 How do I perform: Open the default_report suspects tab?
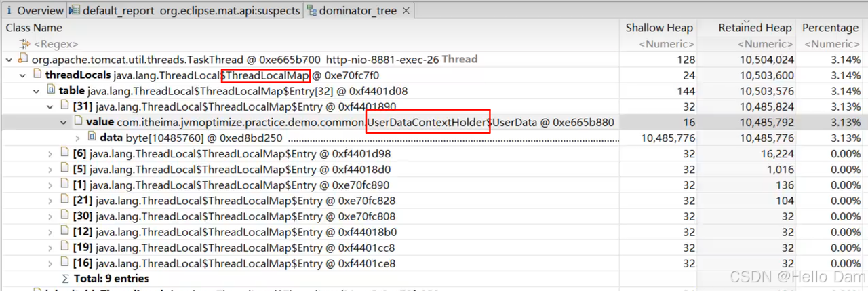pos(184,11)
